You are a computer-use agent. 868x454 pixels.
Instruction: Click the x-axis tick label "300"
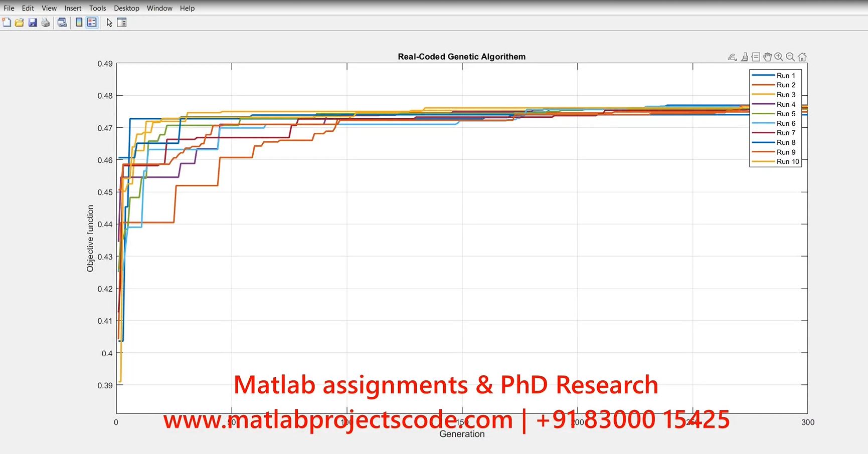pyautogui.click(x=808, y=422)
